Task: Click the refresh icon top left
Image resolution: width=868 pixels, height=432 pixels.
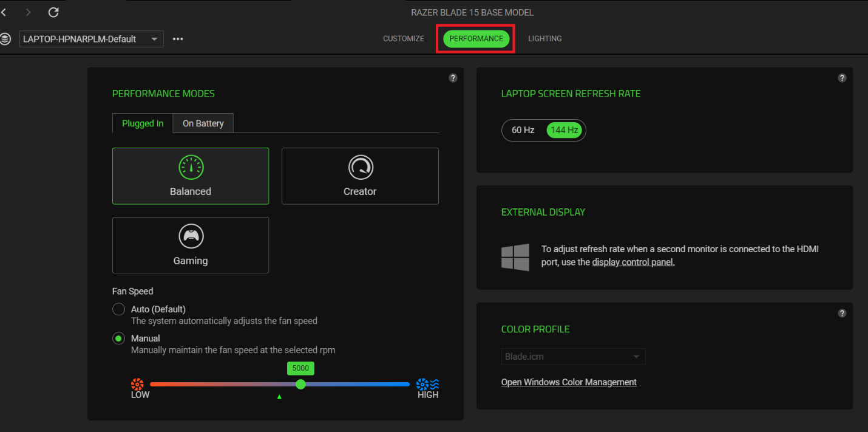Action: pyautogui.click(x=53, y=12)
